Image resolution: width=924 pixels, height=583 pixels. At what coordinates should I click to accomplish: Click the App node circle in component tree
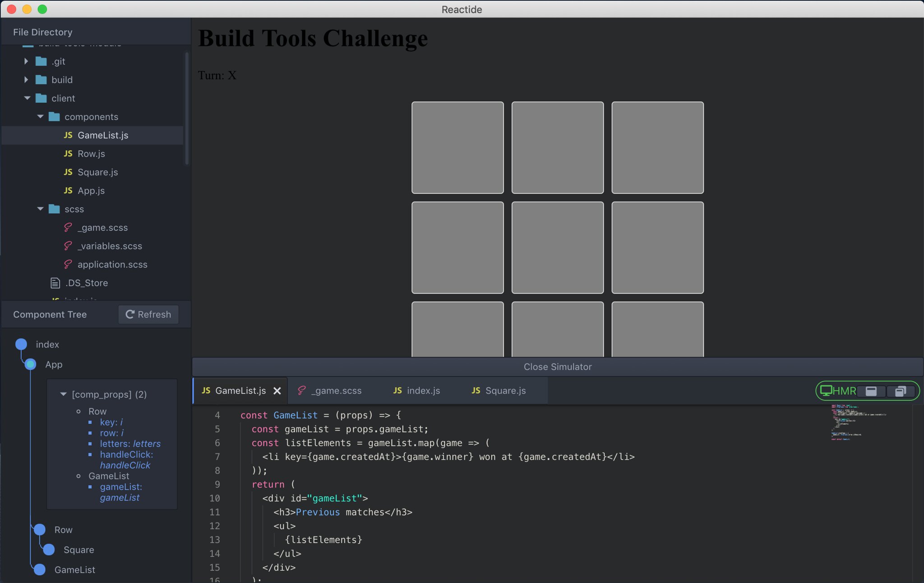30,364
